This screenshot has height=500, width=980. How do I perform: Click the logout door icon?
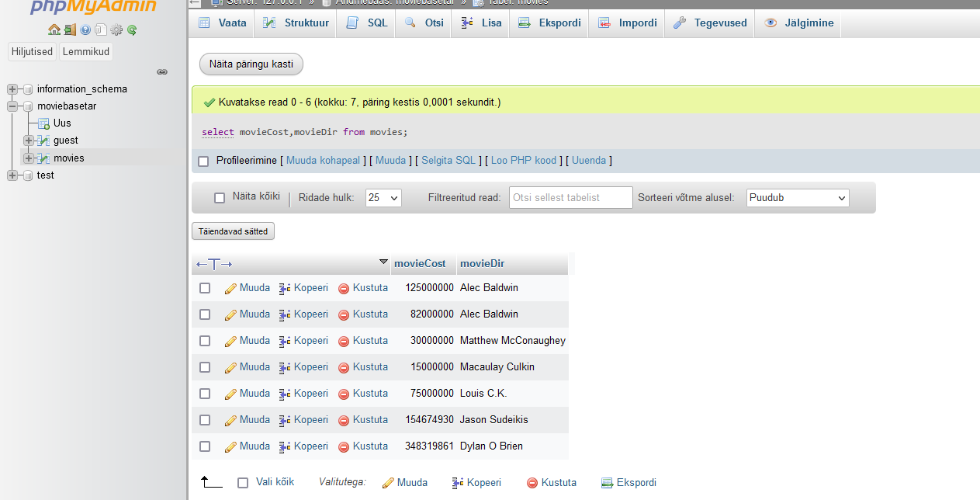70,30
